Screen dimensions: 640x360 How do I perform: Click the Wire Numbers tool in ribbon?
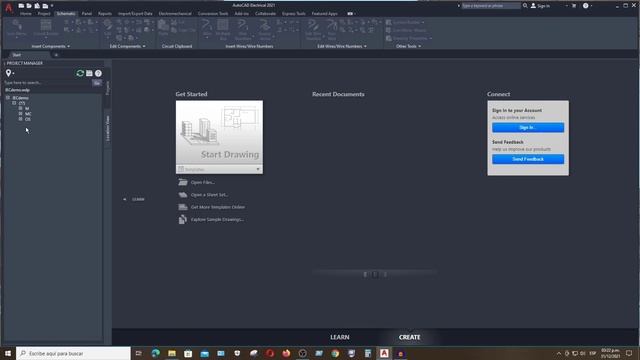pyautogui.click(x=243, y=29)
